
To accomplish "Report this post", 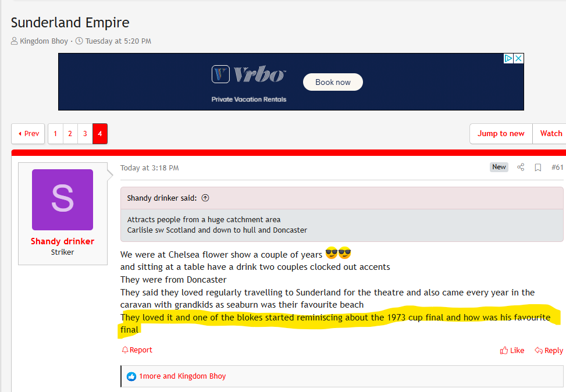I will pyautogui.click(x=137, y=350).
